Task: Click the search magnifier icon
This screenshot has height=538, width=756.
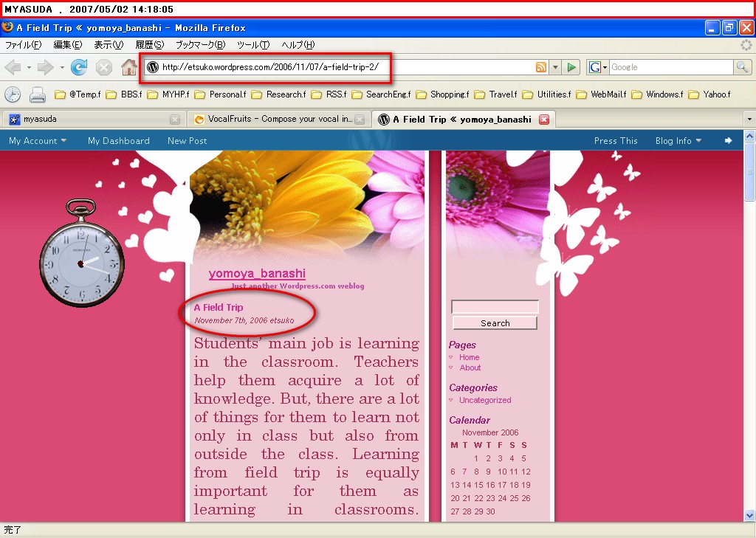Action: tap(742, 67)
